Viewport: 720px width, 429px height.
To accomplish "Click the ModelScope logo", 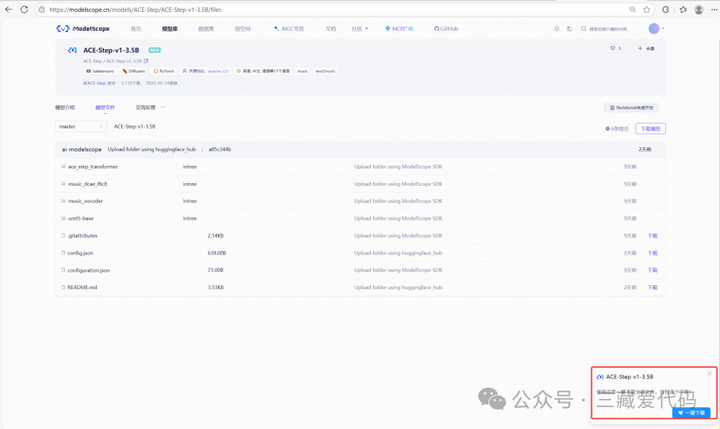I will 83,28.
